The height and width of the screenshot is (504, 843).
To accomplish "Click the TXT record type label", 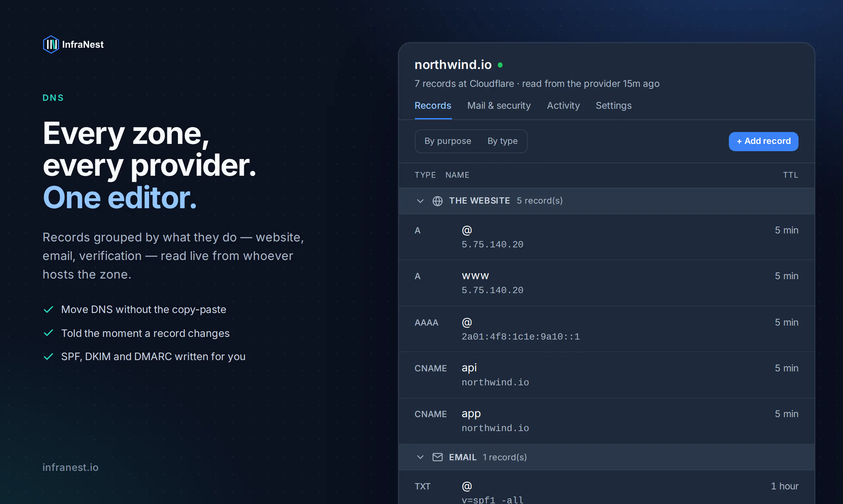I will pos(422,486).
